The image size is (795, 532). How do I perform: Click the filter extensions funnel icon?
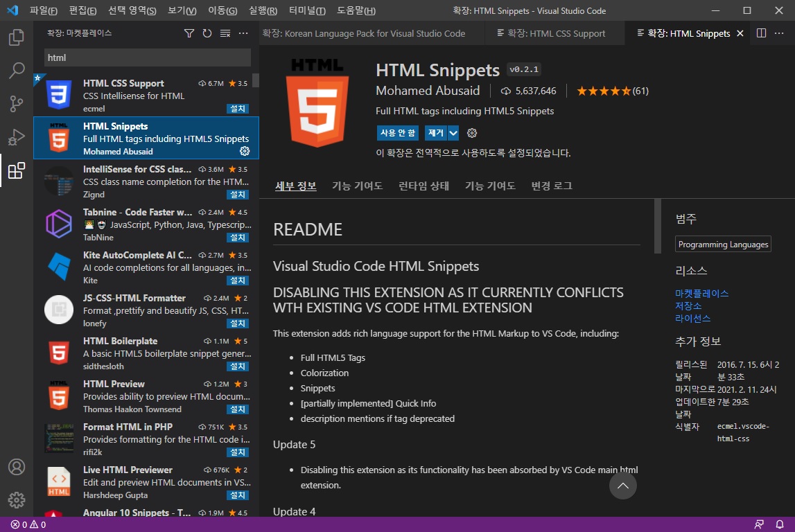[x=189, y=33]
